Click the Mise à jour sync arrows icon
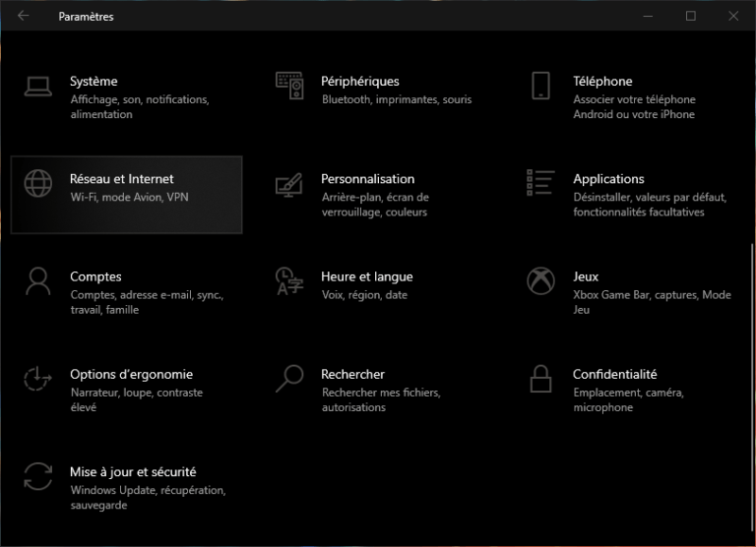756x547 pixels. click(38, 476)
